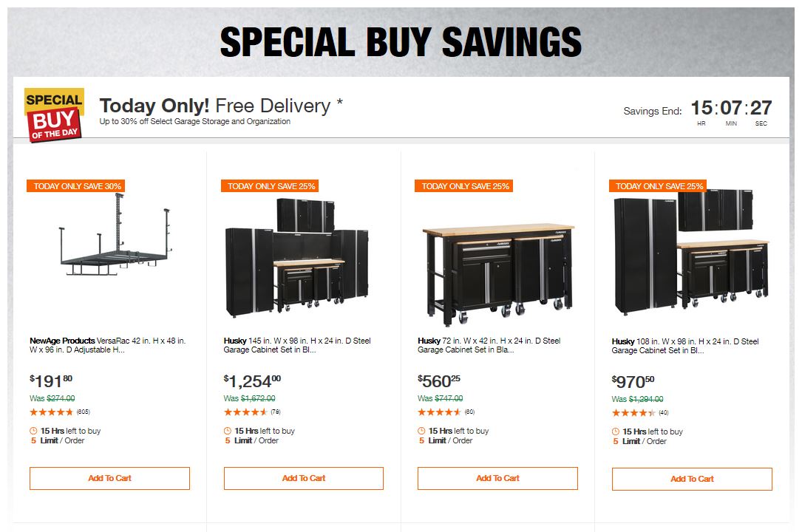Click the Savings End countdown timer
The image size is (802, 532).
click(731, 112)
